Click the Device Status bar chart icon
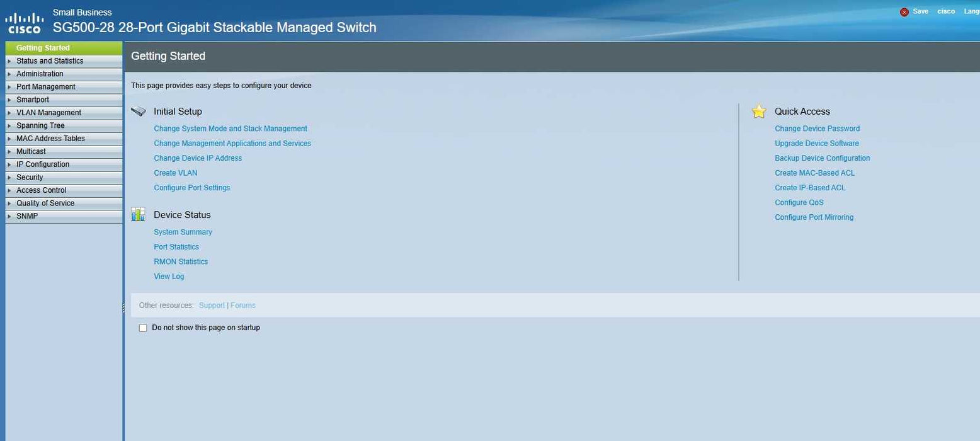 pyautogui.click(x=138, y=215)
